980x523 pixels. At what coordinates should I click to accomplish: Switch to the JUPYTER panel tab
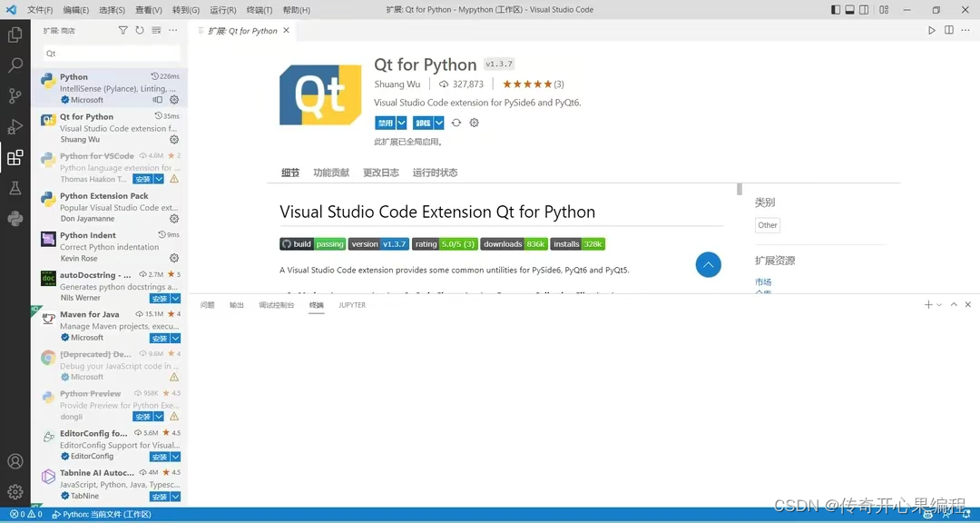[352, 305]
